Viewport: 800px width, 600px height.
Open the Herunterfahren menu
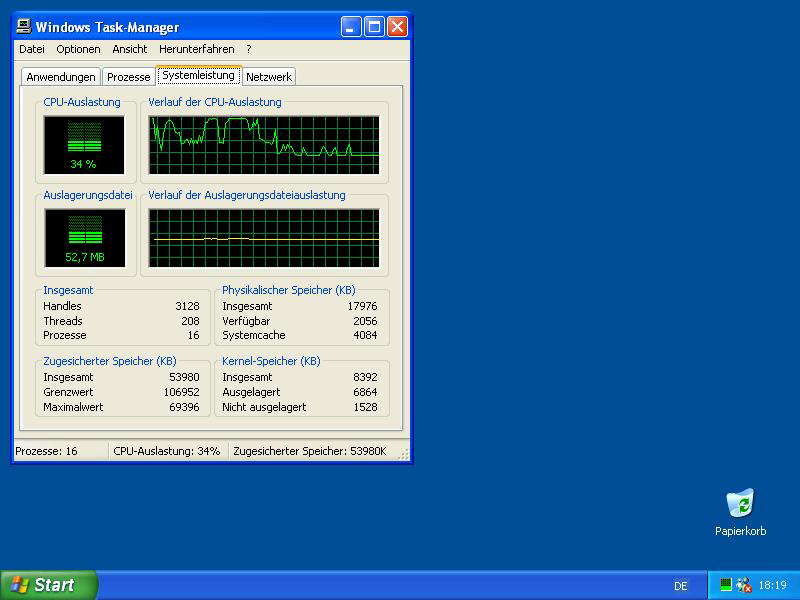(x=197, y=49)
